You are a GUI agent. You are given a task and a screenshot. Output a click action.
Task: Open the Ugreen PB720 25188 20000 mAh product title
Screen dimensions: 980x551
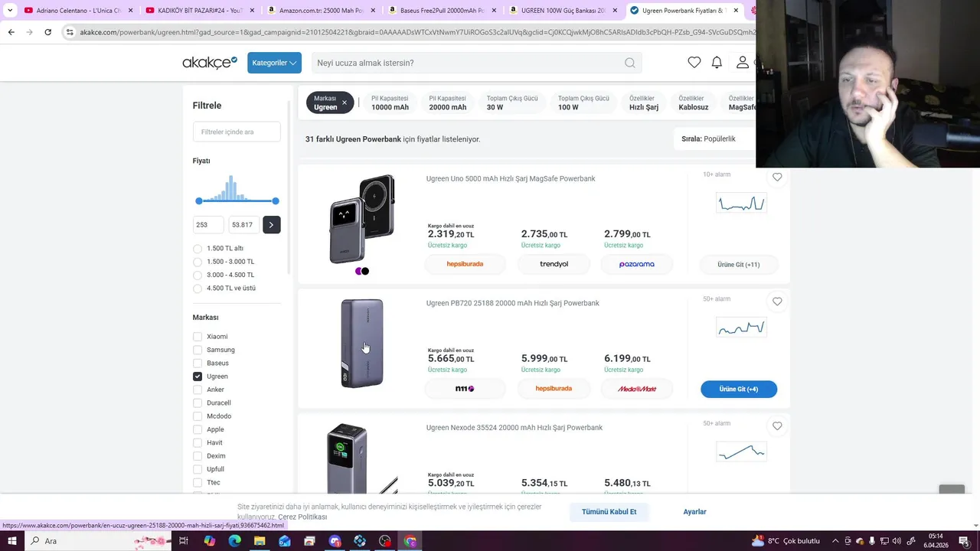pos(512,303)
